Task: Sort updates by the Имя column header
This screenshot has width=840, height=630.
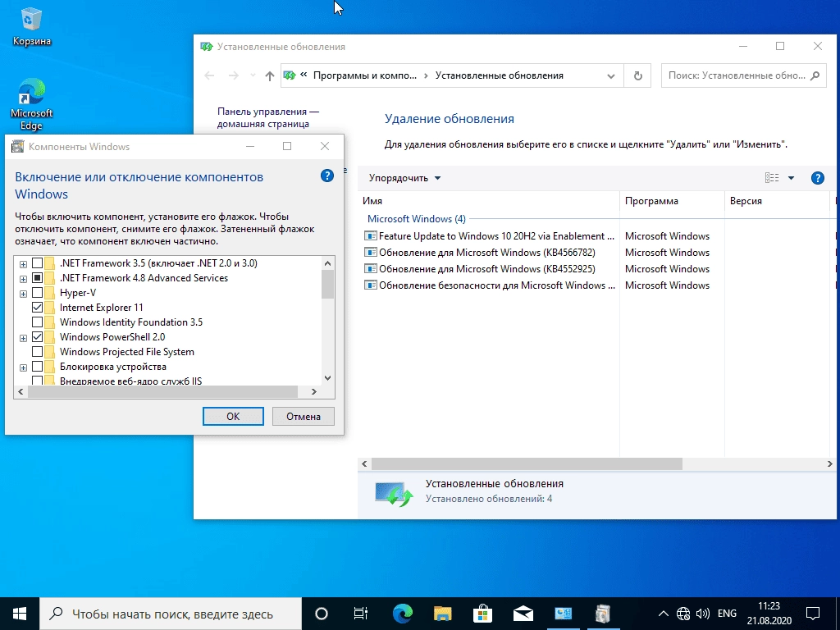Action: point(488,201)
